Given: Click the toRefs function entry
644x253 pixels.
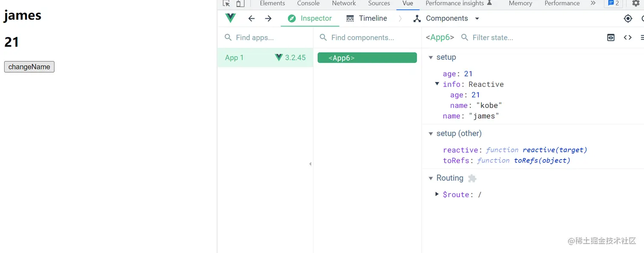Looking at the screenshot, I should (506, 160).
